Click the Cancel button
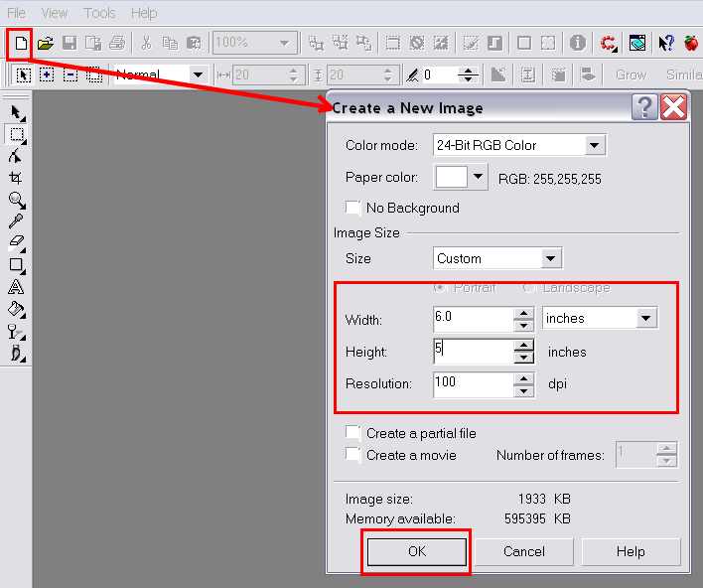703x588 pixels. coord(523,551)
